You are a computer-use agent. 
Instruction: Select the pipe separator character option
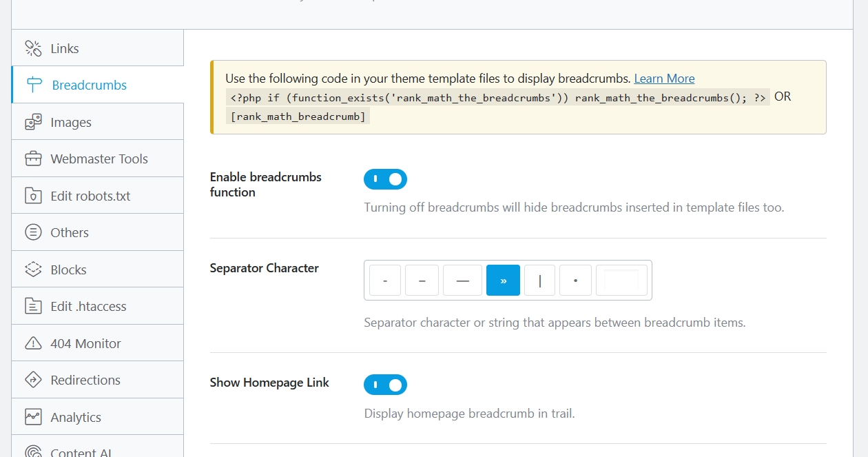(x=539, y=281)
